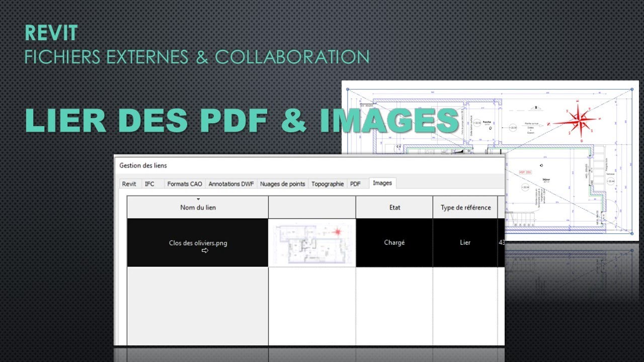Click the Gestion des liens dialog title
This screenshot has height=362, width=644.
coord(143,165)
